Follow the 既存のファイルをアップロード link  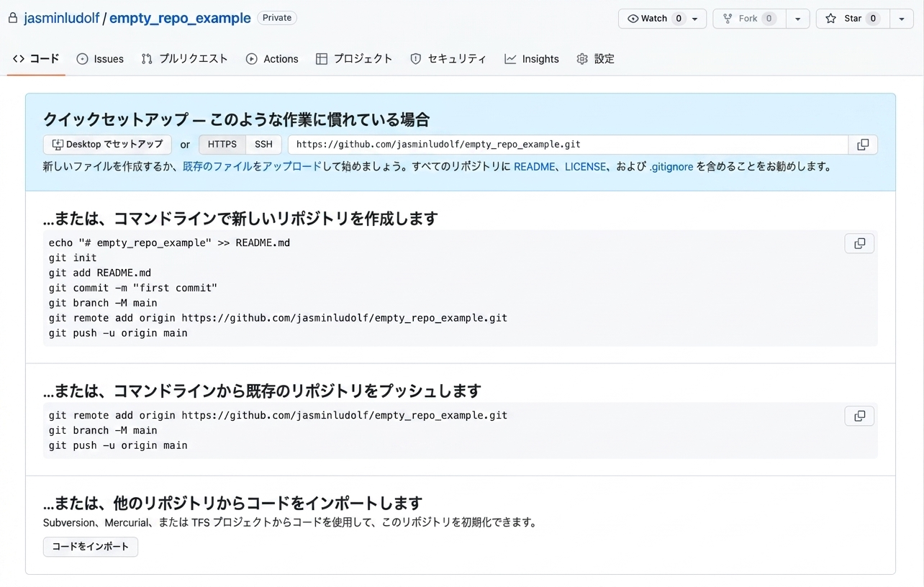click(253, 167)
